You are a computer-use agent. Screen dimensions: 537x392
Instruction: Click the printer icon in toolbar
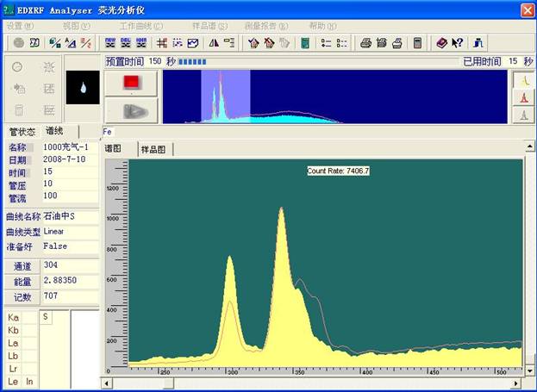pyautogui.click(x=366, y=42)
